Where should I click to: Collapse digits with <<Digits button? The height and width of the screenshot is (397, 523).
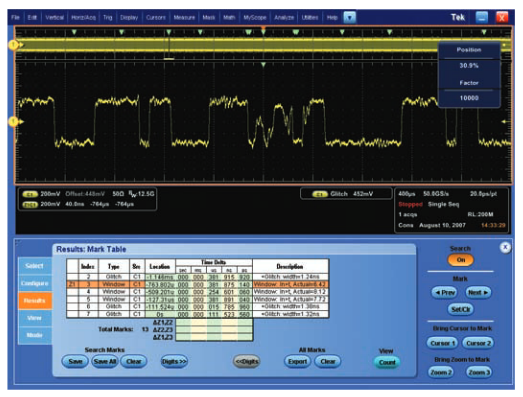[x=246, y=362]
